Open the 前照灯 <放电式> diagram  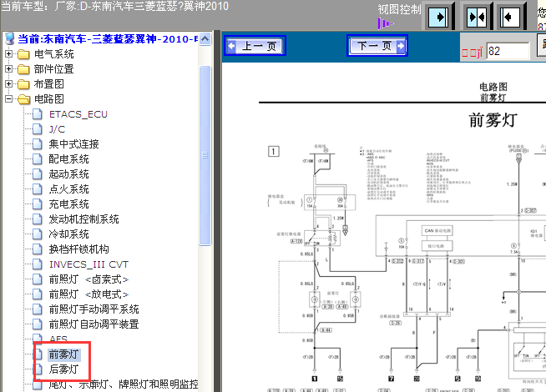click(88, 294)
